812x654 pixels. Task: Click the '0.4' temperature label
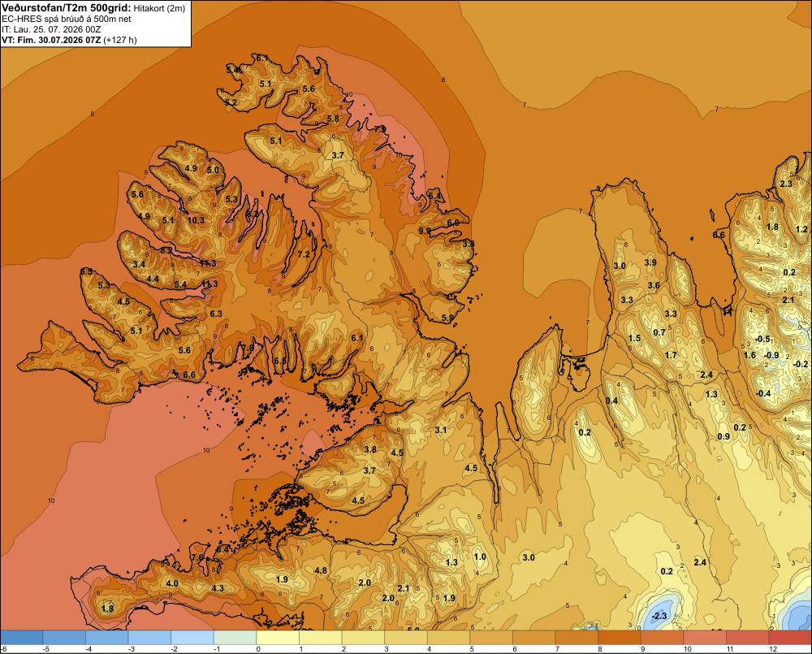pos(612,401)
